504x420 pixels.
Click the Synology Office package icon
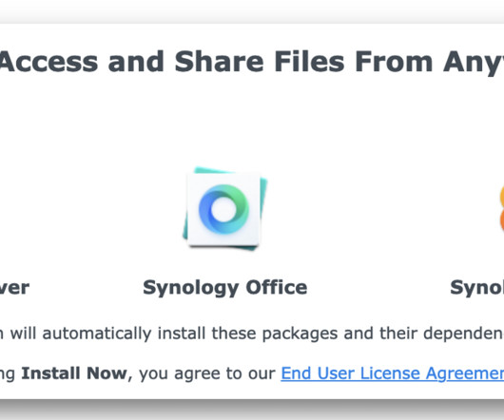225,208
